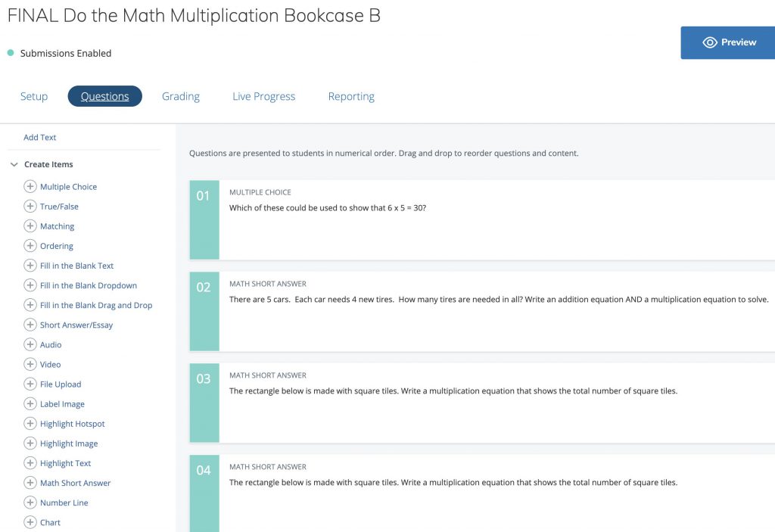Open the question about 6 x 5 = 30

pos(328,208)
